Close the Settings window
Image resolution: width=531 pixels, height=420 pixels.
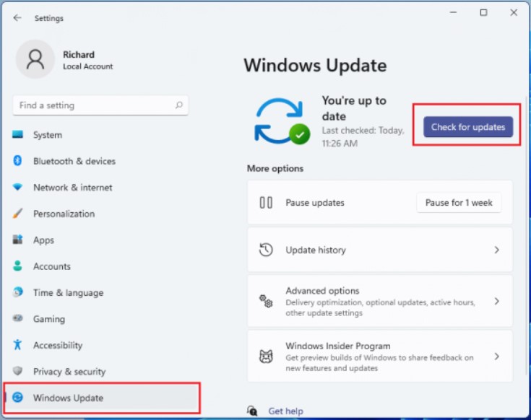[514, 12]
